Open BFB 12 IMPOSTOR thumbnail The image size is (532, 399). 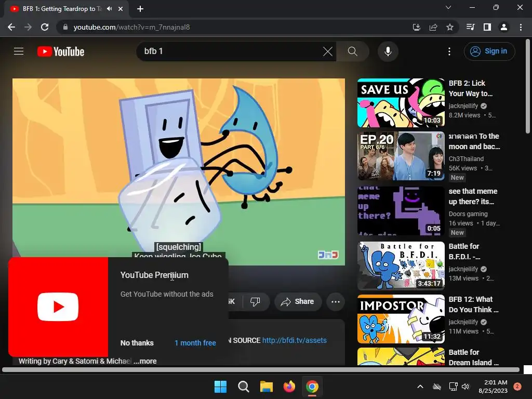tap(401, 319)
